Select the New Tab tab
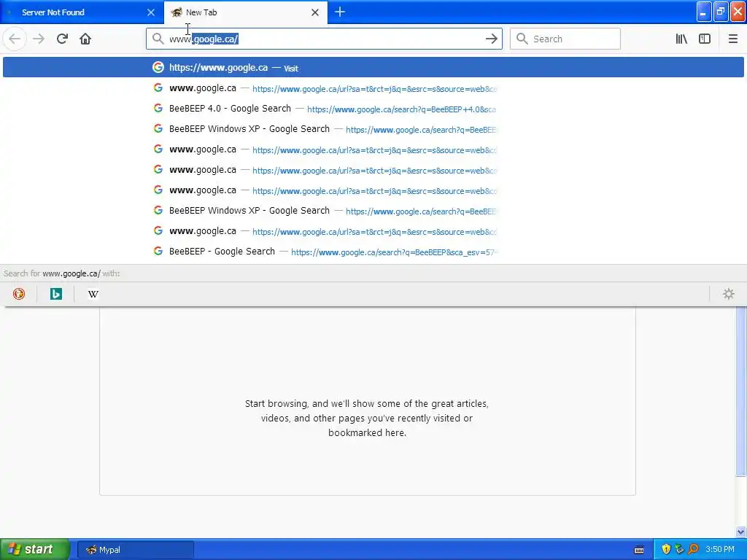Screen dimensions: 747x560 [246, 12]
